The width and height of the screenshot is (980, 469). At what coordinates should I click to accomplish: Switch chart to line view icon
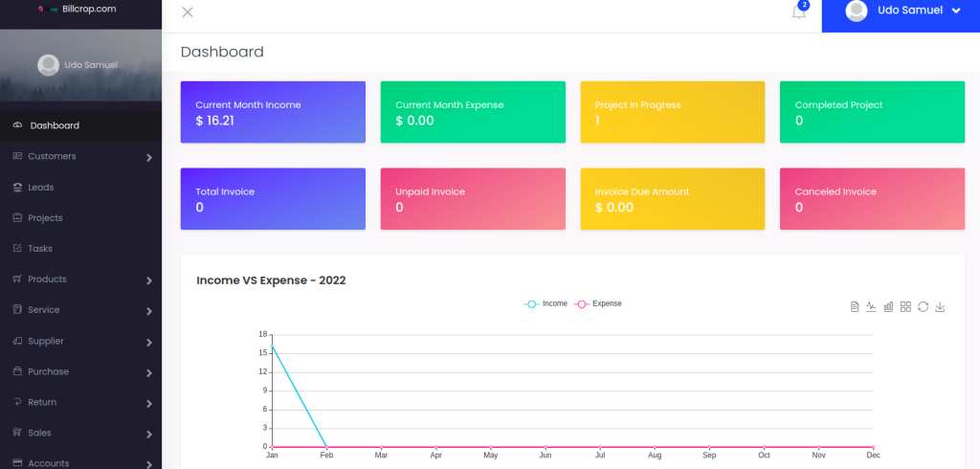871,306
